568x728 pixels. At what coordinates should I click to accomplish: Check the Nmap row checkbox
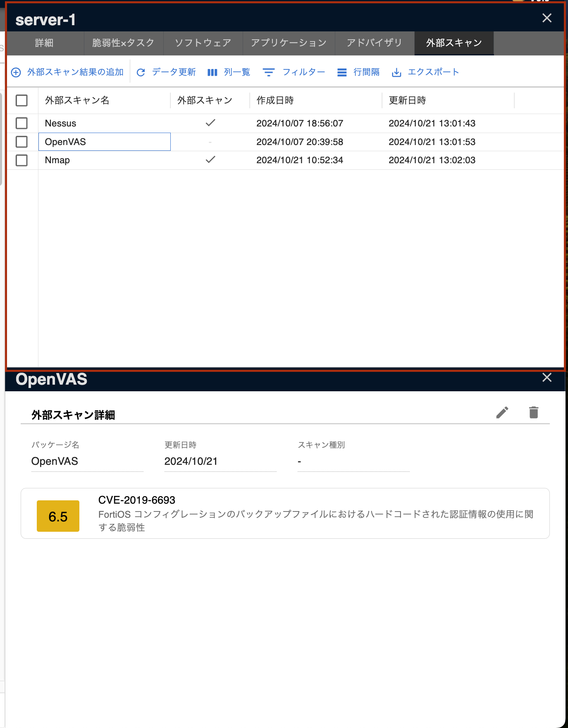click(x=21, y=160)
